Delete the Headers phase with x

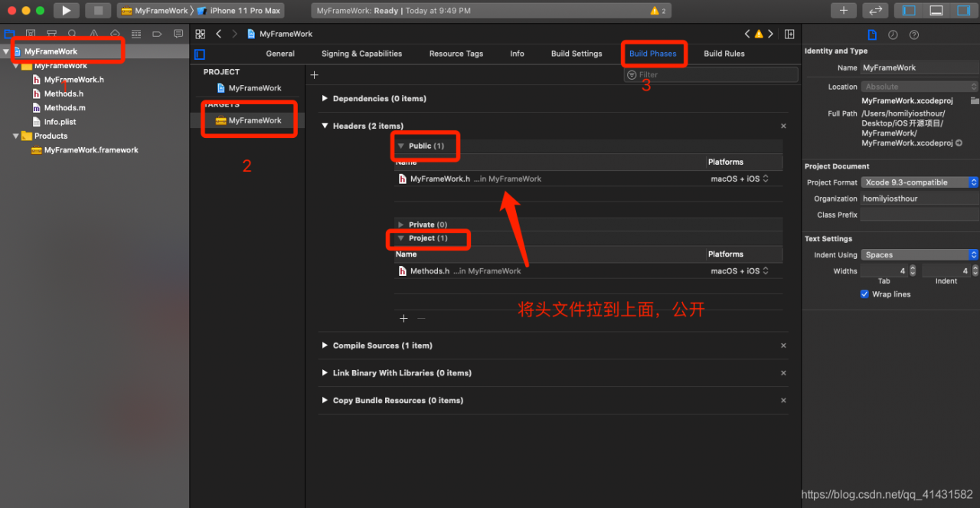tap(783, 126)
